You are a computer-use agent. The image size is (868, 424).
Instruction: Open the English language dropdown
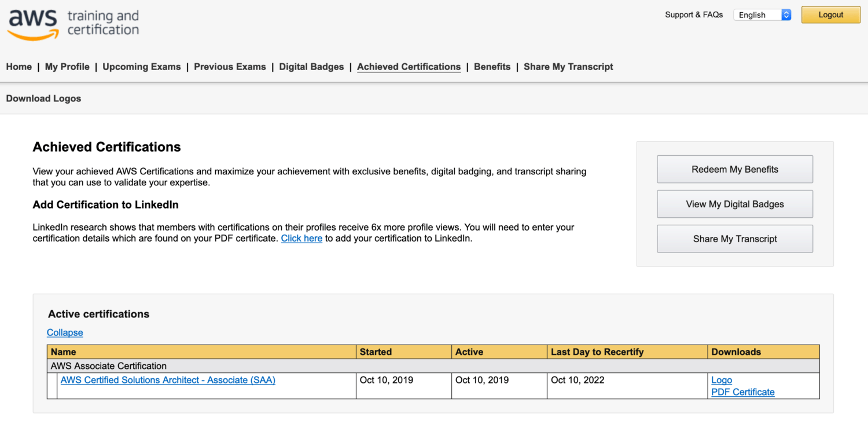click(x=762, y=15)
